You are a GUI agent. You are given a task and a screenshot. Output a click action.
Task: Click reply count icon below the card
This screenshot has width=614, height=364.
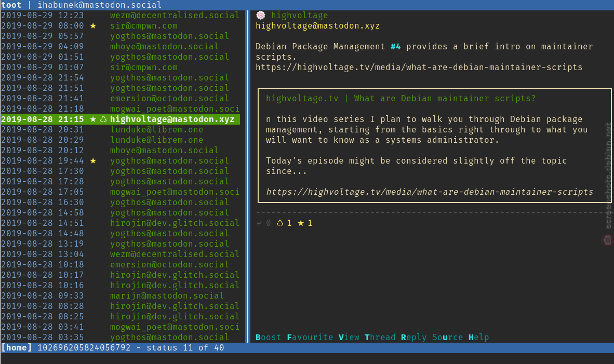[x=259, y=223]
